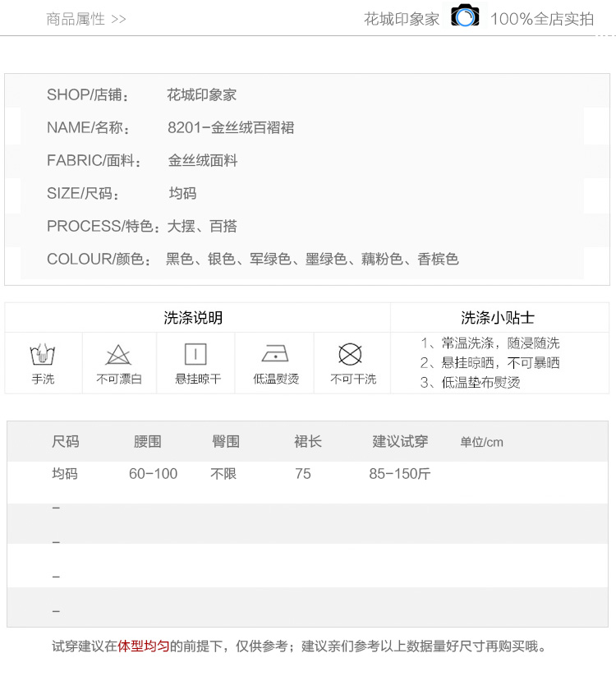616x690 pixels.
Task: Click the 臀围 column header
Action: pyautogui.click(x=226, y=442)
